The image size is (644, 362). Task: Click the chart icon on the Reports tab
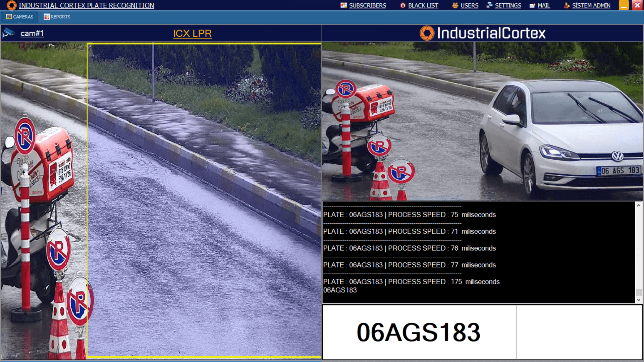click(x=46, y=17)
